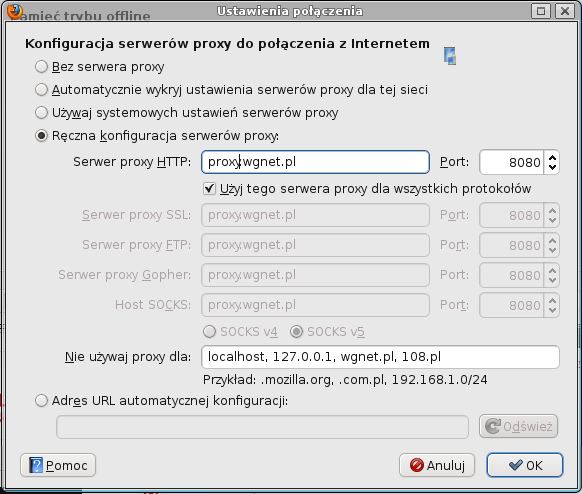Click the small network icon beside heading

click(450, 56)
